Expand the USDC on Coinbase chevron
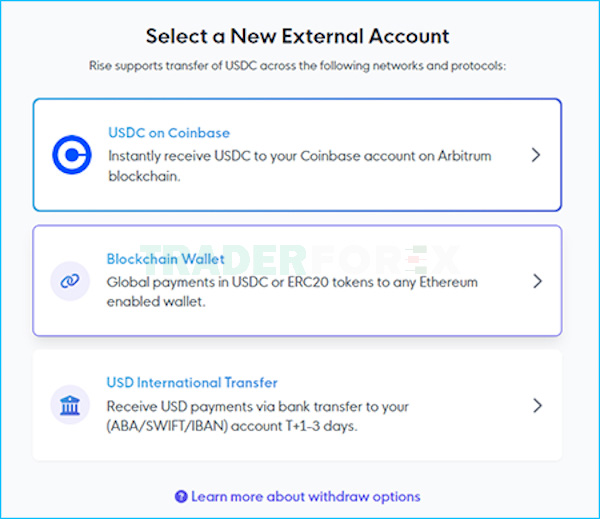 tap(536, 155)
